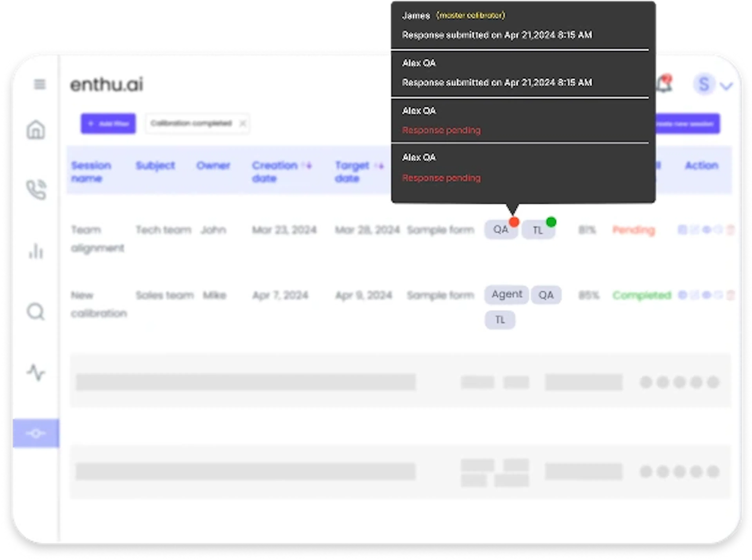
Task: Click the Tech team subject cell
Action: pyautogui.click(x=164, y=230)
